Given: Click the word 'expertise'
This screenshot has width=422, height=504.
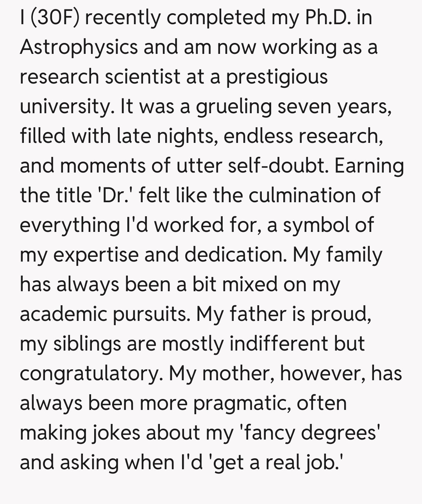Looking at the screenshot, I should (x=96, y=255).
